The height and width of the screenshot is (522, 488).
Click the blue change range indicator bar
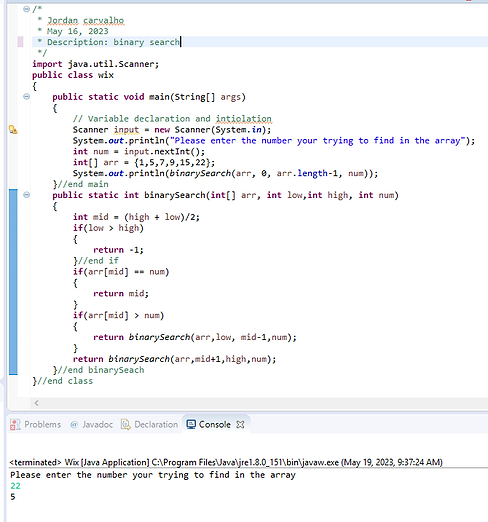[x=13, y=282]
